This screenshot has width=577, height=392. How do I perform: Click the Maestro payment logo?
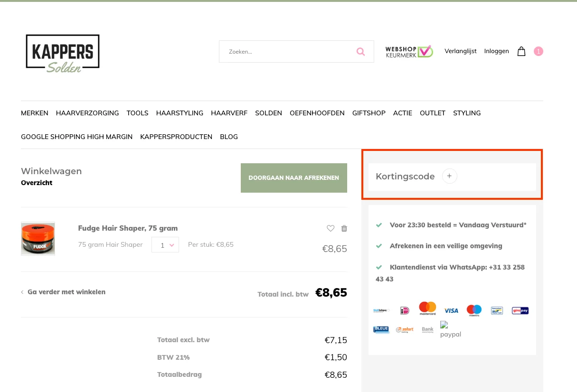[474, 310]
